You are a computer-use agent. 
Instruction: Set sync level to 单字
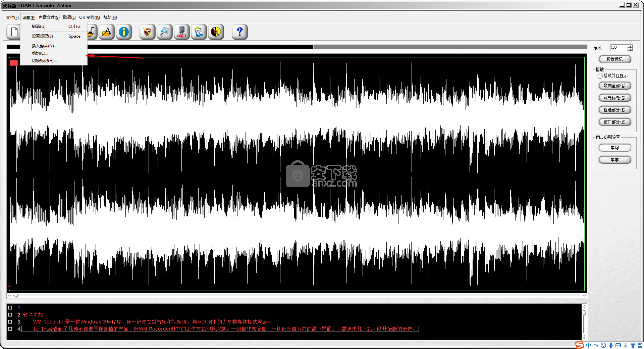tap(615, 160)
